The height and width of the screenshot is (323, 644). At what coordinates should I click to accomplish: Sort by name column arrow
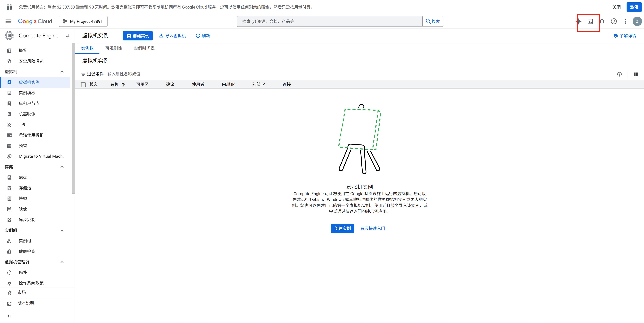123,85
